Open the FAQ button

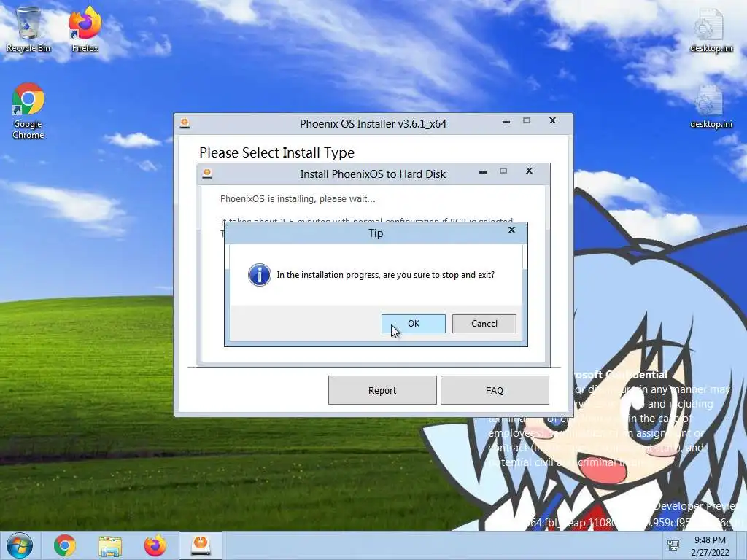tap(495, 390)
